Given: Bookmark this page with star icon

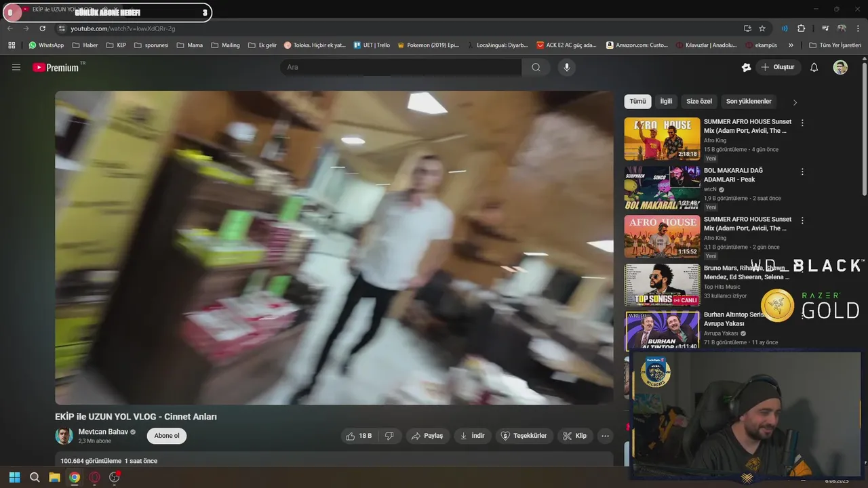Looking at the screenshot, I should pos(762,28).
